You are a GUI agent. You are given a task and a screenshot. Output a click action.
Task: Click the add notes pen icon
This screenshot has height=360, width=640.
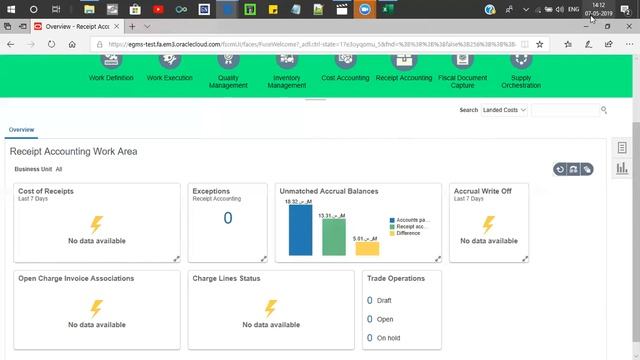(588, 44)
